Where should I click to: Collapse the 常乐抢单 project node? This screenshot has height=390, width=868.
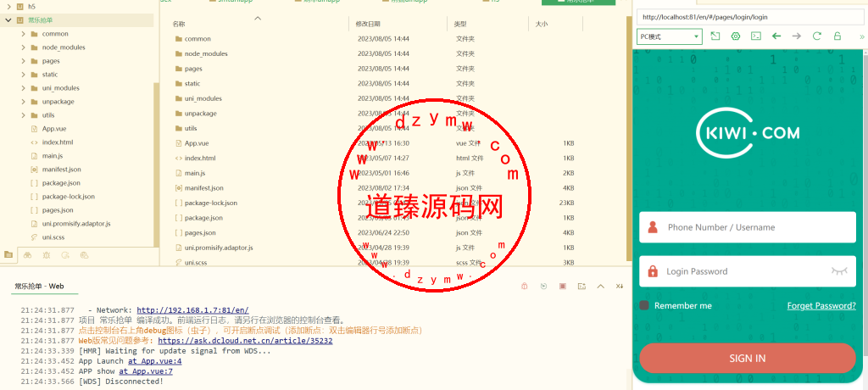pyautogui.click(x=9, y=20)
